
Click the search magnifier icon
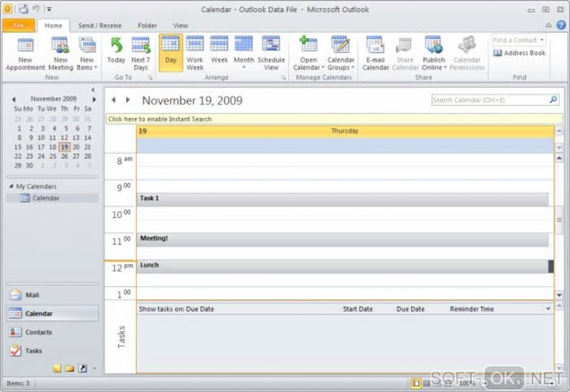[x=553, y=99]
